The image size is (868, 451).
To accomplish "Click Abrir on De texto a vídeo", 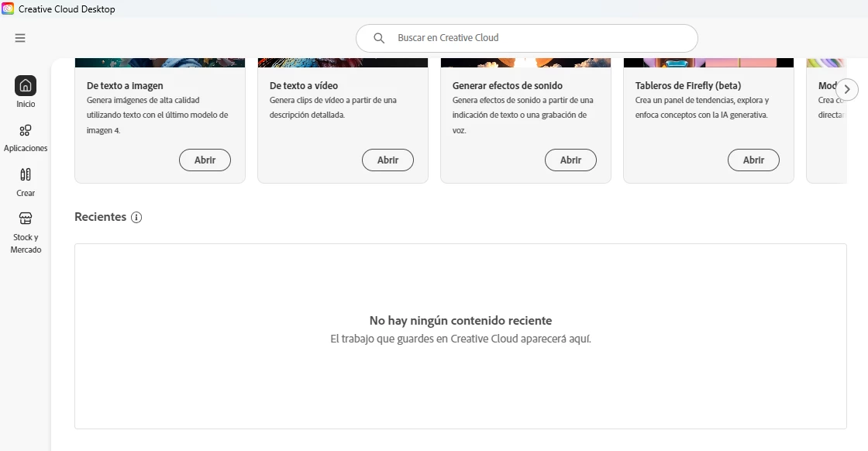I will click(387, 160).
